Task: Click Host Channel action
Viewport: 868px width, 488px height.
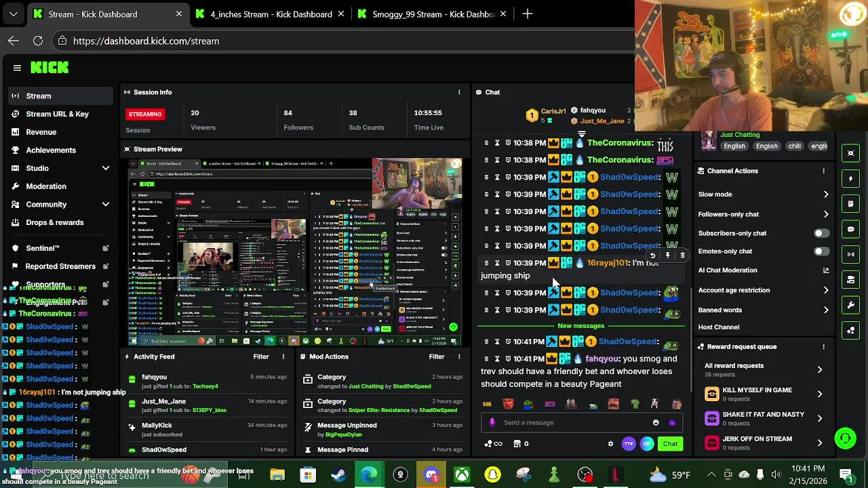Action: click(719, 327)
